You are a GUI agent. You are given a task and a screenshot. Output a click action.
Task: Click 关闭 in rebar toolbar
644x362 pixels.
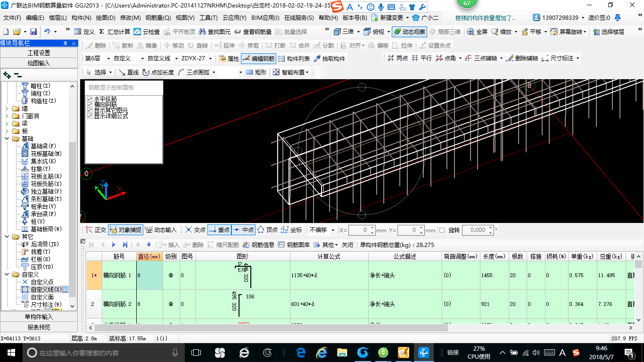[347, 245]
